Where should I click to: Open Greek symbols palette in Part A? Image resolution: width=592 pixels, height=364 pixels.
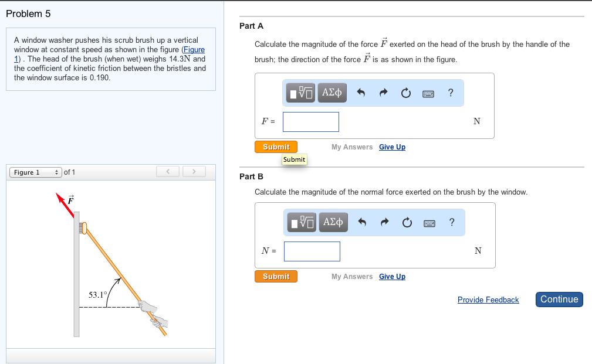click(332, 93)
